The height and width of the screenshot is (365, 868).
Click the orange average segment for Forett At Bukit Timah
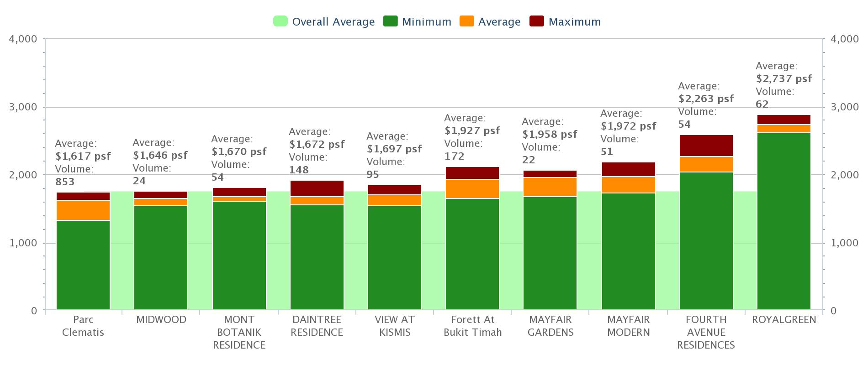(472, 189)
